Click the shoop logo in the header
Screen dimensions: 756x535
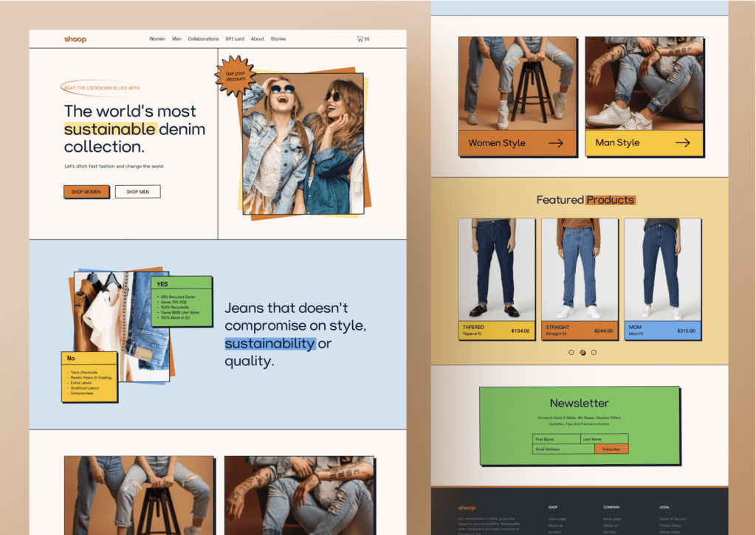coord(75,39)
